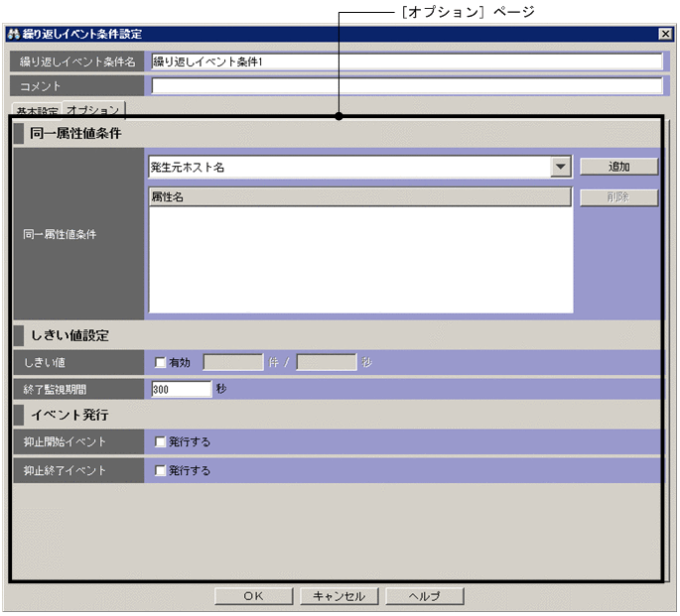Click the 終了監視期間 field showing 300
The image size is (680, 616).
(182, 389)
